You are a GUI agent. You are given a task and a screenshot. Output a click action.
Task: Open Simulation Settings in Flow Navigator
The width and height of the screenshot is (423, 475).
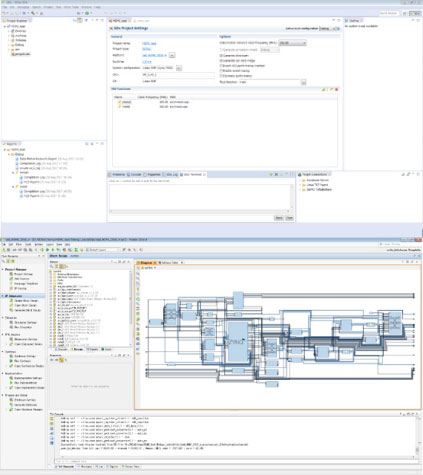click(23, 323)
